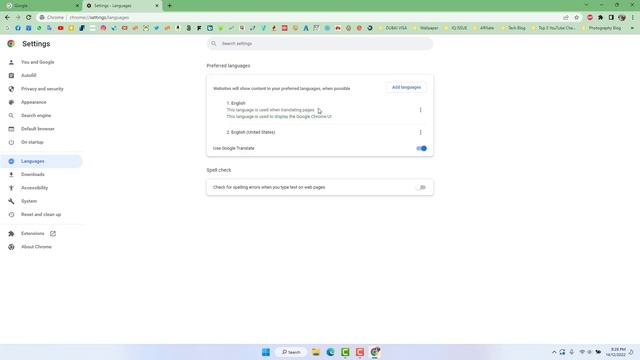
Task: Click the magnifier icon in Search settings
Action: coord(213,43)
